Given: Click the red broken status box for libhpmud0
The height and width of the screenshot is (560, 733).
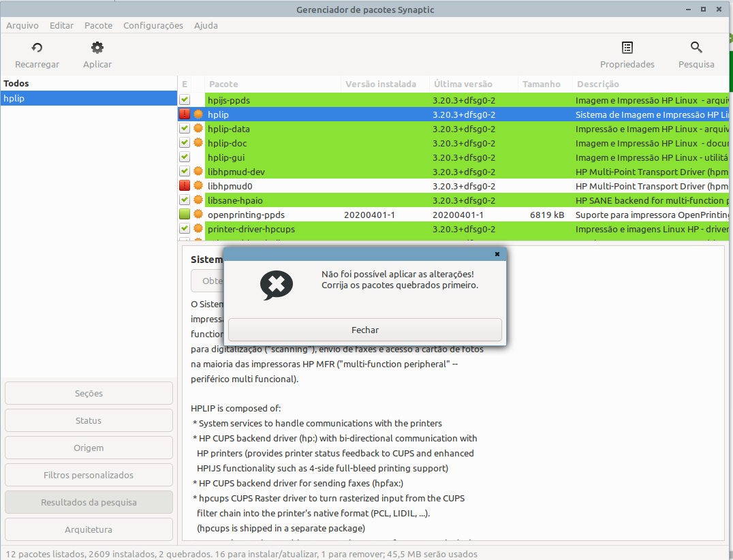Looking at the screenshot, I should coord(185,186).
